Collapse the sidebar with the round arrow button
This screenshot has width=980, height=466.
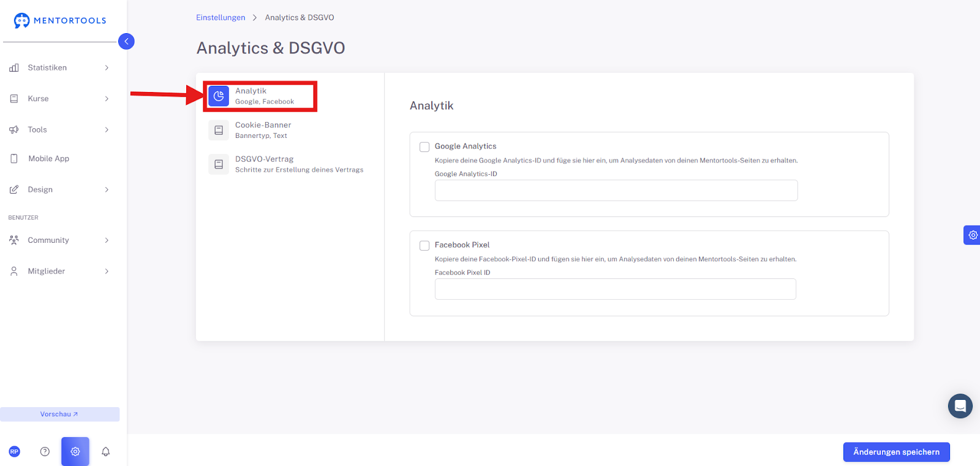coord(126,41)
